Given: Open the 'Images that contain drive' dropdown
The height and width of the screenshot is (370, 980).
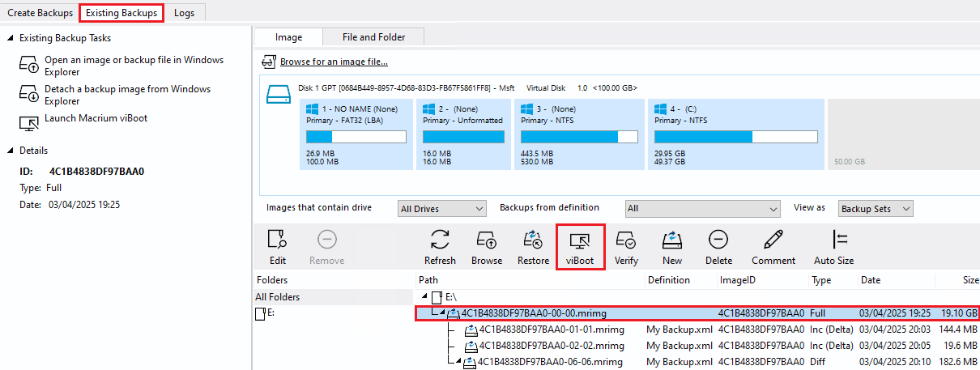Looking at the screenshot, I should 442,209.
